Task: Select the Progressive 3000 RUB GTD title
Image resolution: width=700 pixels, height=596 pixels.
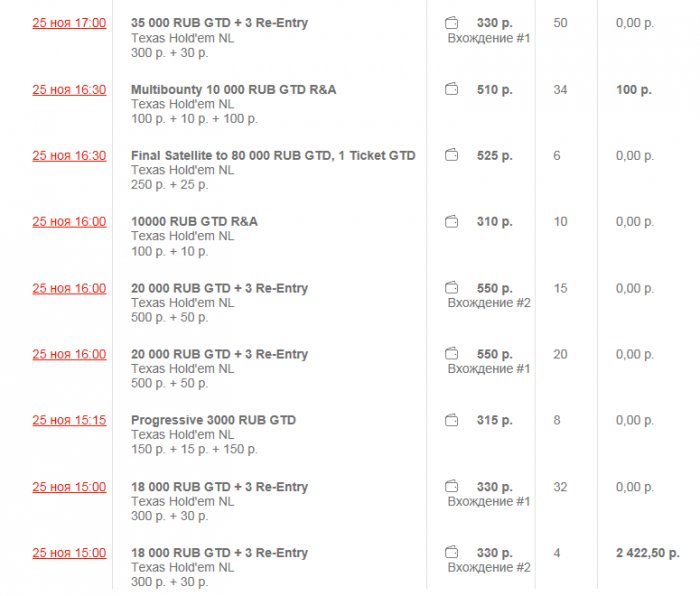Action: pos(213,420)
